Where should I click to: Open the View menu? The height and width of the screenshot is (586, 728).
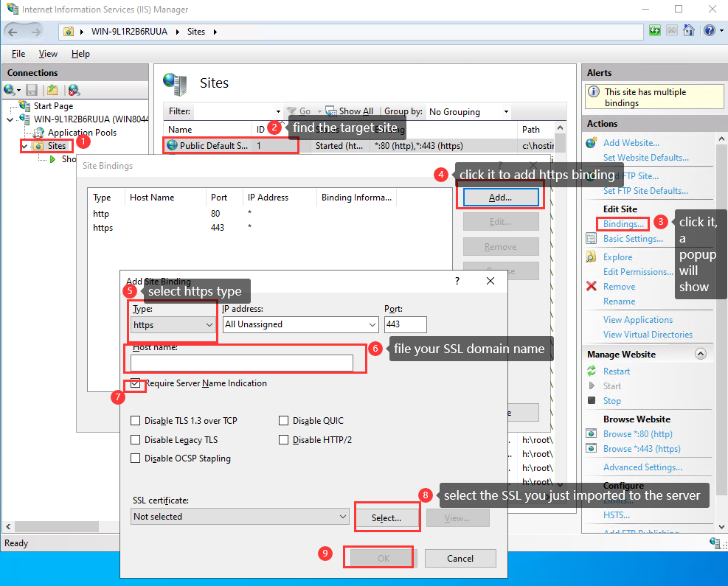[x=48, y=53]
